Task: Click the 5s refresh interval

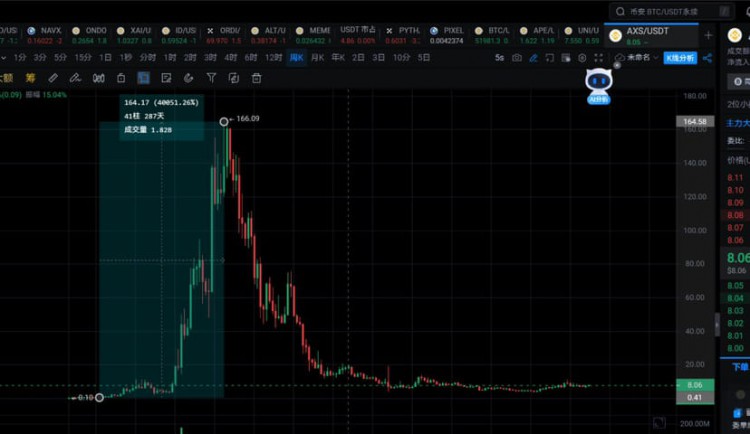Action: click(x=499, y=57)
